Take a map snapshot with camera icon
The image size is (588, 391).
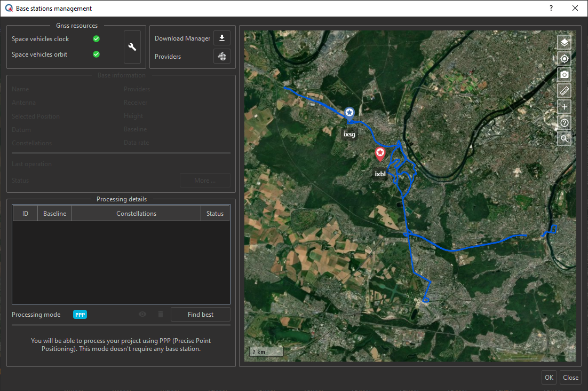[x=564, y=75]
